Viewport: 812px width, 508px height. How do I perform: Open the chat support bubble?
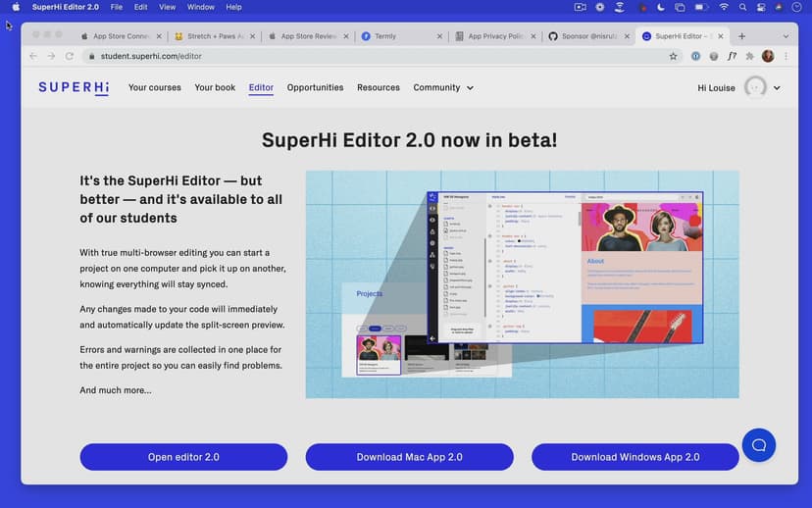point(758,444)
